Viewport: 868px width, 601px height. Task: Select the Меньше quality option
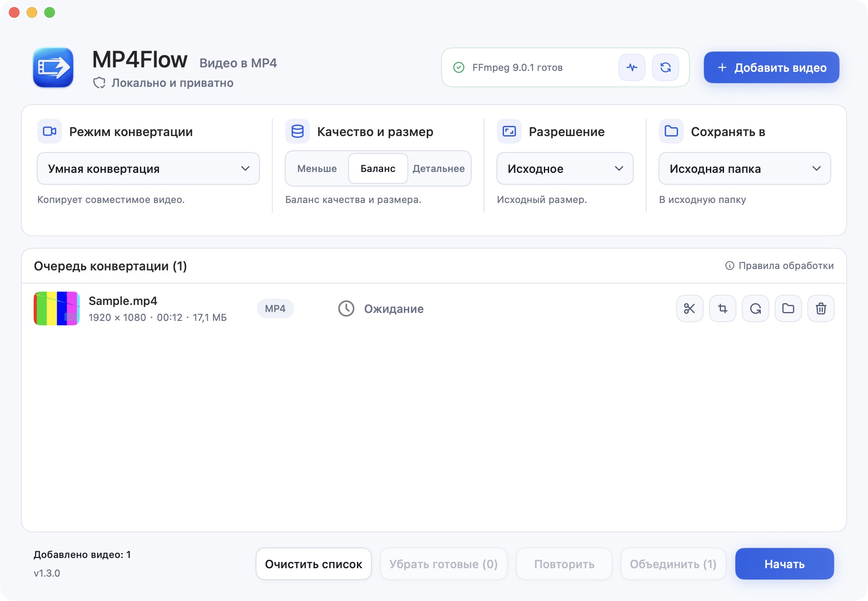pyautogui.click(x=317, y=168)
